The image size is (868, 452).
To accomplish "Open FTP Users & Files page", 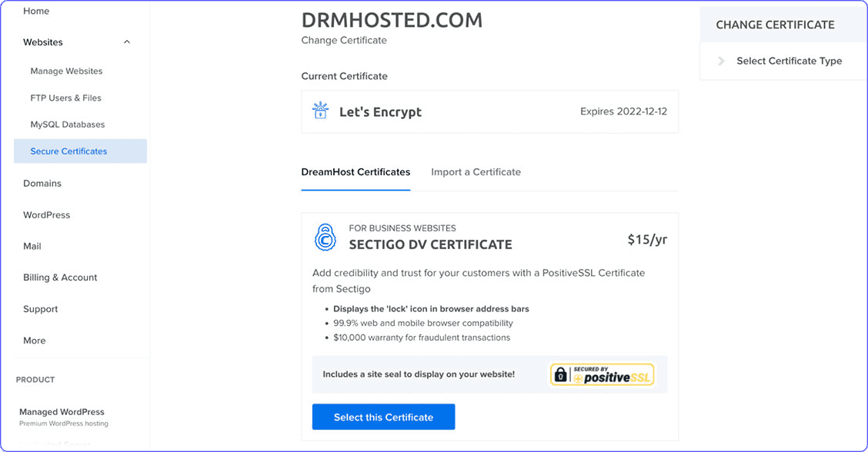I will [x=66, y=98].
